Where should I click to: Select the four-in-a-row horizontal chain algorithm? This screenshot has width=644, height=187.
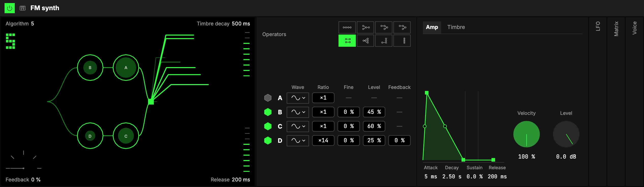pyautogui.click(x=347, y=27)
